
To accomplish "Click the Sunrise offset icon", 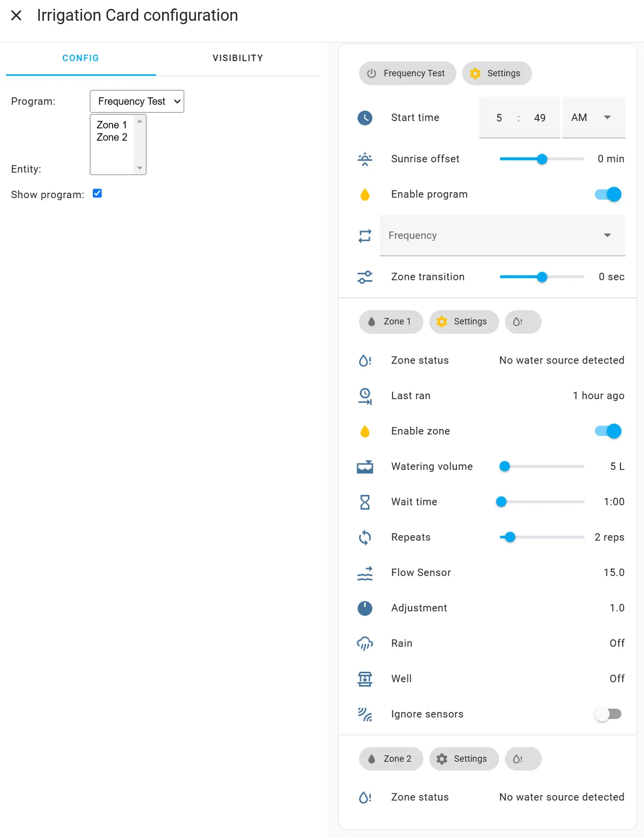I will [x=365, y=159].
